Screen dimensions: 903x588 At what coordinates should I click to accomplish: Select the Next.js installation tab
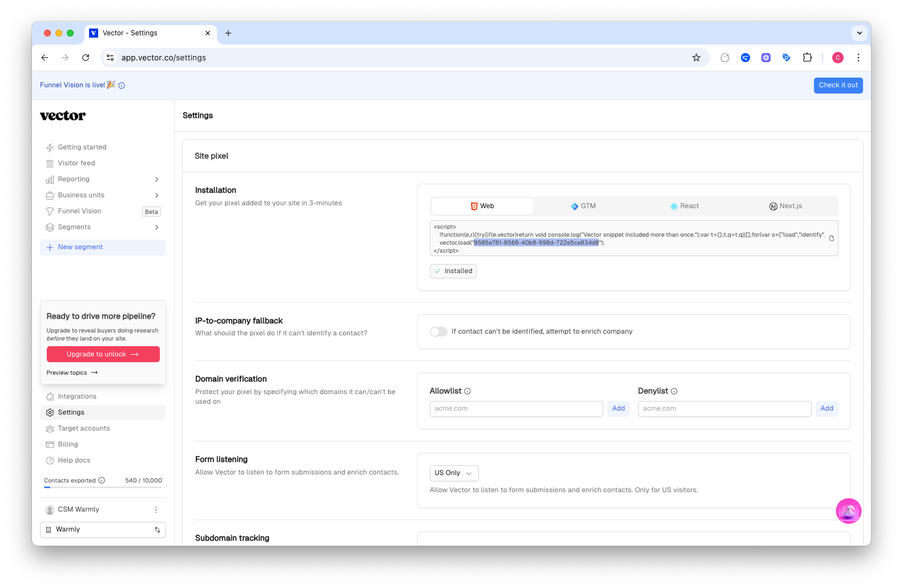(785, 206)
